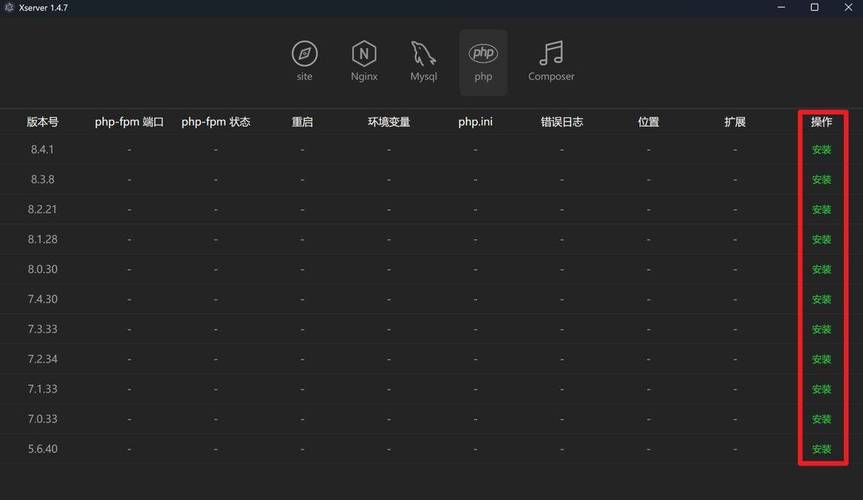The image size is (863, 500).
Task: Open the site section compass icon
Action: (304, 53)
